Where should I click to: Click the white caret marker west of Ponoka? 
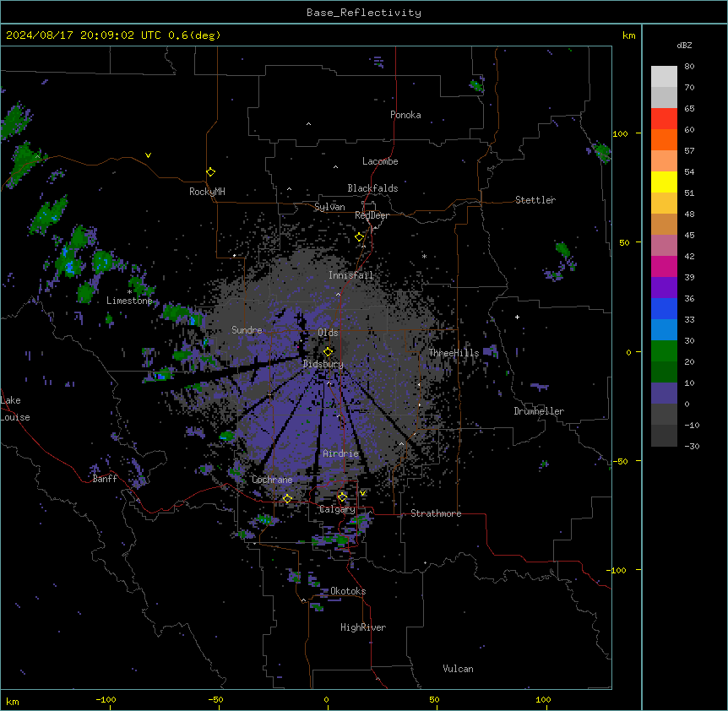coord(309,124)
